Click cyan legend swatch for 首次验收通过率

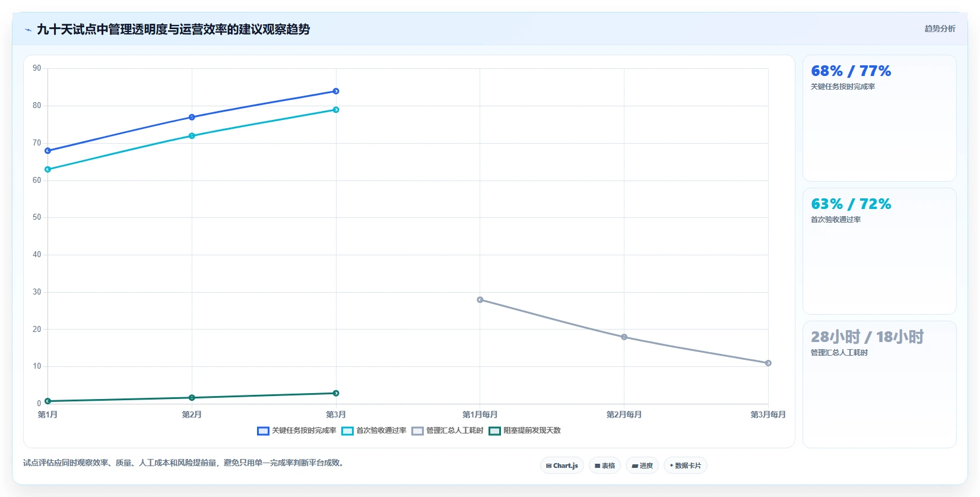point(347,431)
